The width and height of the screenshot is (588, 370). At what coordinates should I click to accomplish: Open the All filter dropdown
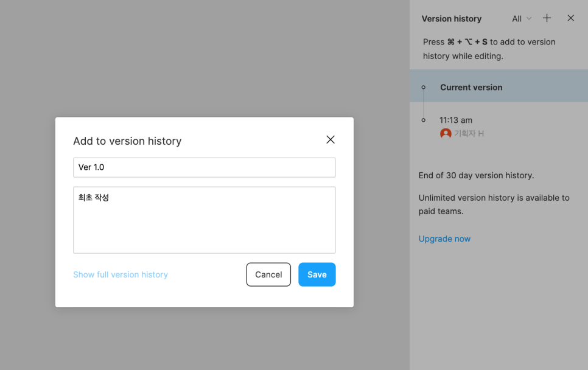click(517, 19)
